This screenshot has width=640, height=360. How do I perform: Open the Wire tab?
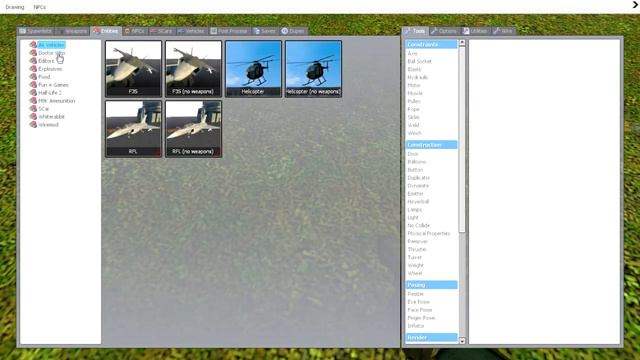(503, 31)
